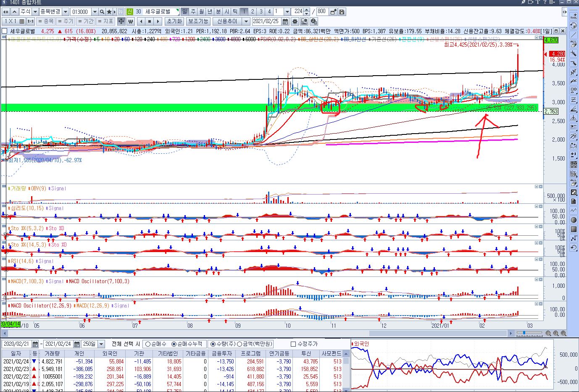Click the 초기화 reset button

coord(174,21)
